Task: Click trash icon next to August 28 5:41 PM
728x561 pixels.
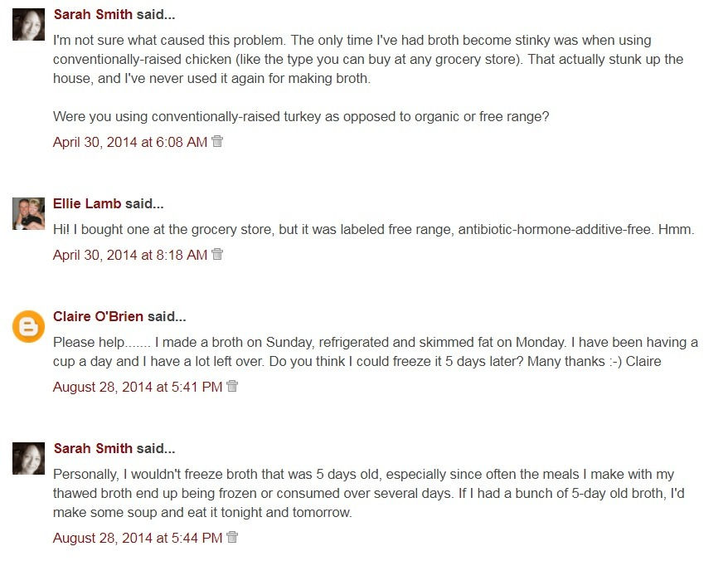Action: point(232,386)
